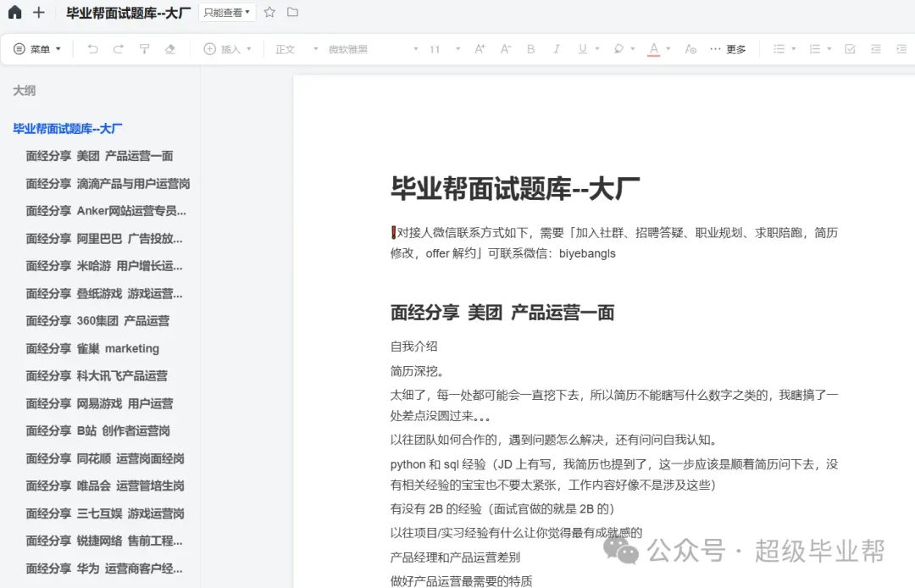Jump to 滴滴产品与用户运营岗 outline entry
The width and height of the screenshot is (915, 588).
click(108, 184)
